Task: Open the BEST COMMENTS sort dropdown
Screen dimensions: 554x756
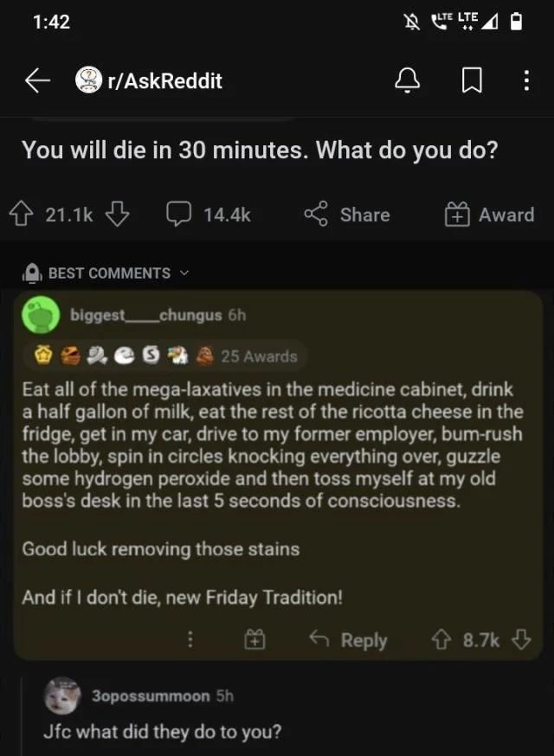Action: point(106,272)
